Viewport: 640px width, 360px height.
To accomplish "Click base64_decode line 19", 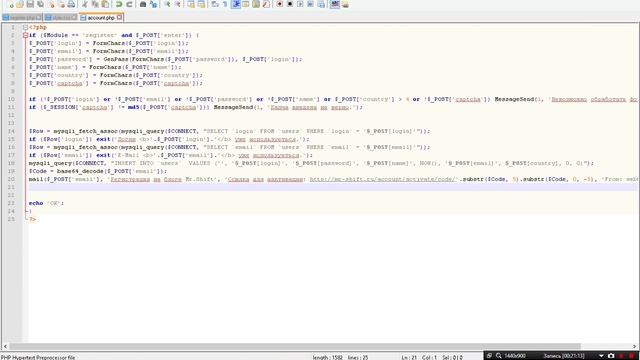I will [x=98, y=171].
